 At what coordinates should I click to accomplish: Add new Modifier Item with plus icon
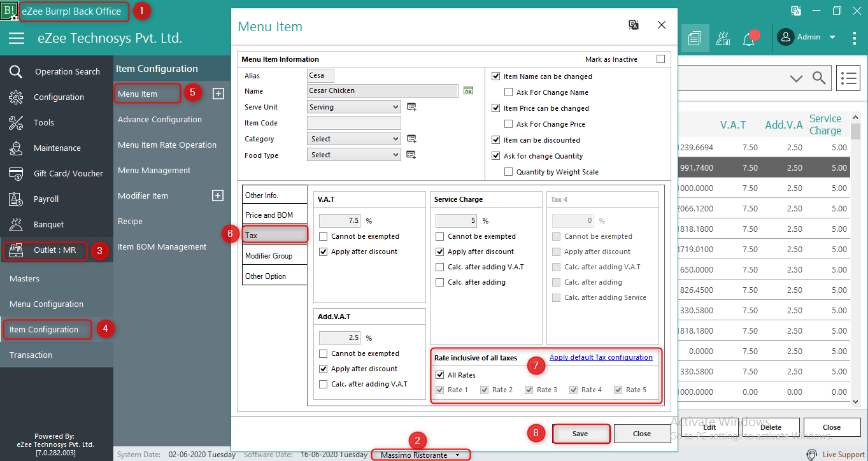tap(218, 195)
